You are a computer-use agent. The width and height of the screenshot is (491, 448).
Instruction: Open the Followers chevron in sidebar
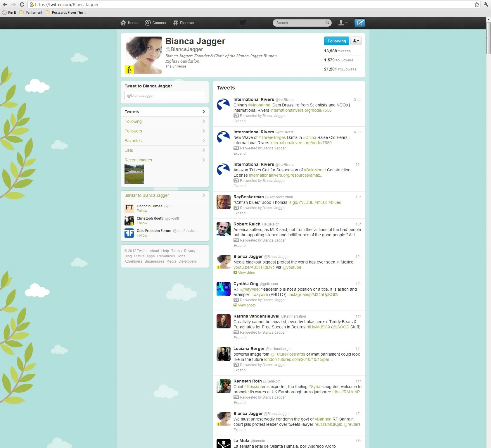pyautogui.click(x=204, y=131)
